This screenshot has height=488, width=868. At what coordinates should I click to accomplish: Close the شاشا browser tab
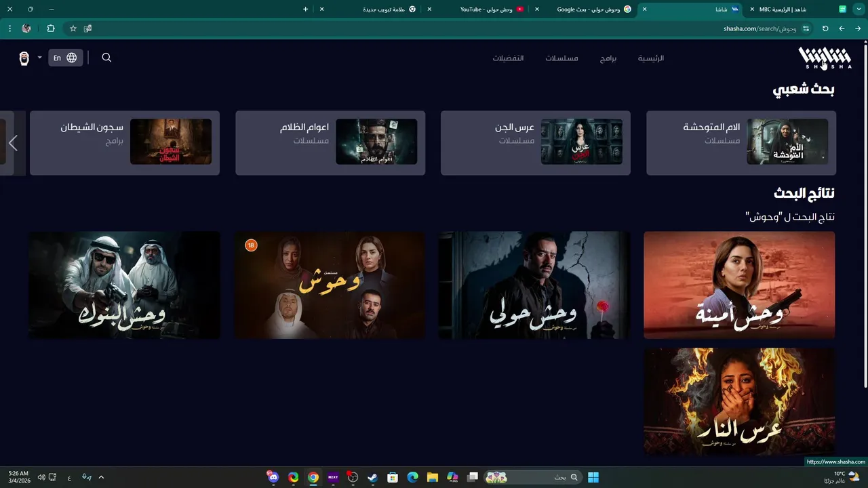[x=644, y=9]
